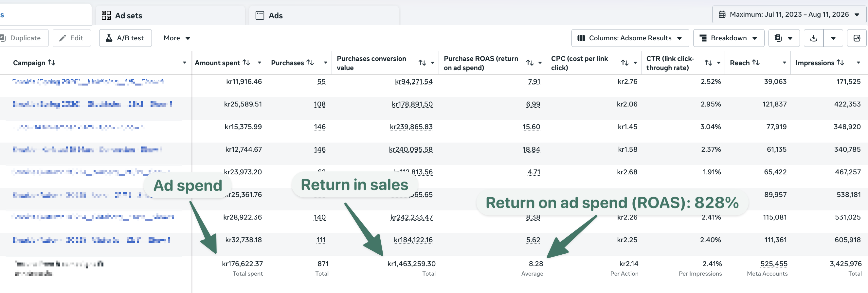Switch to the Ads tab
Screen dimensions: 868x293
pos(324,15)
